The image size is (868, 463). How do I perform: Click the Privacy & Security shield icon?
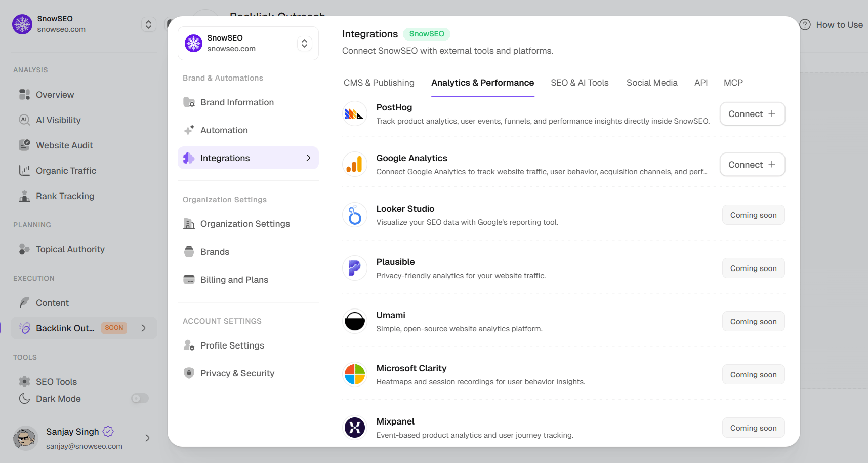pos(189,373)
